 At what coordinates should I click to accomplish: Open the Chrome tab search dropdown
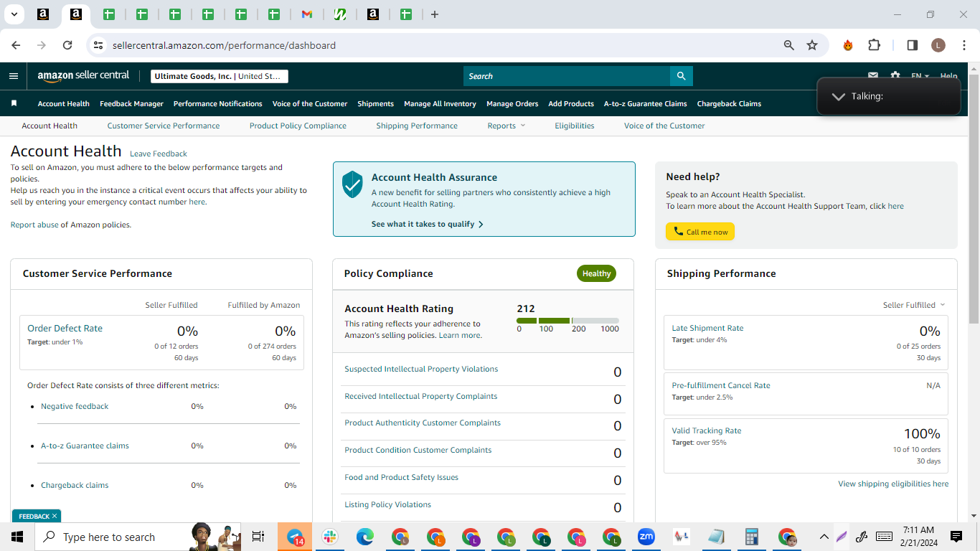(14, 14)
